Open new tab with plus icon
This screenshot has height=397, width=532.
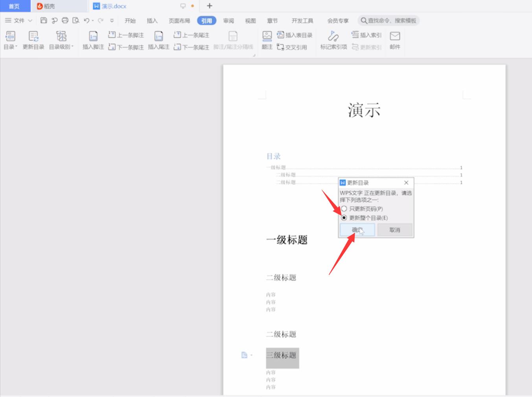(210, 6)
